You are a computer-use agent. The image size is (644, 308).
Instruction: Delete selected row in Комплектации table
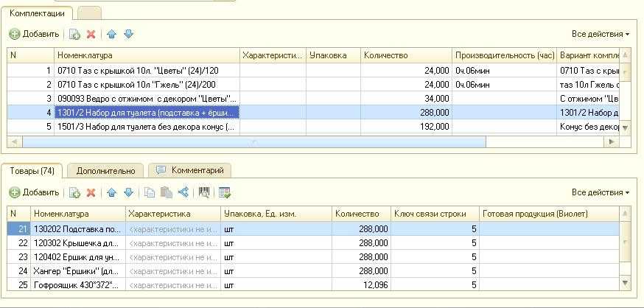(91, 34)
